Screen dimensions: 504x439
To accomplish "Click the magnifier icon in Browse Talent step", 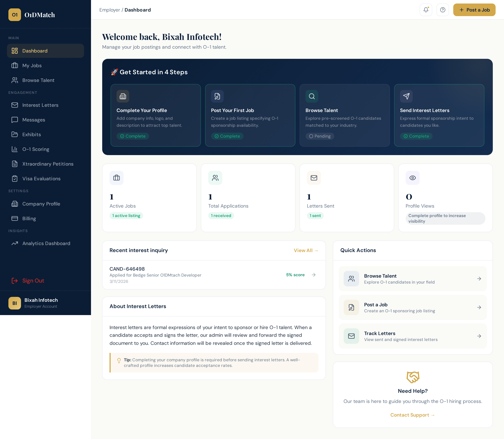I will (312, 96).
